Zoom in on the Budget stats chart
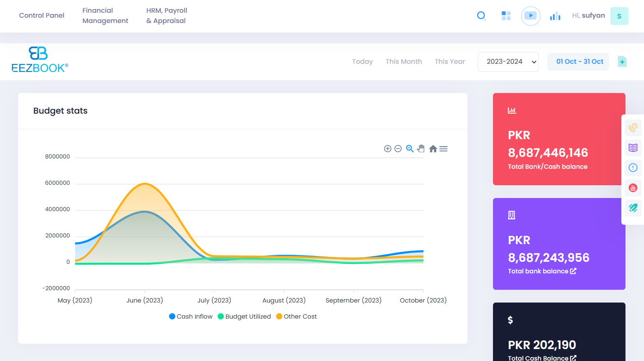This screenshot has width=644, height=361. [x=387, y=148]
